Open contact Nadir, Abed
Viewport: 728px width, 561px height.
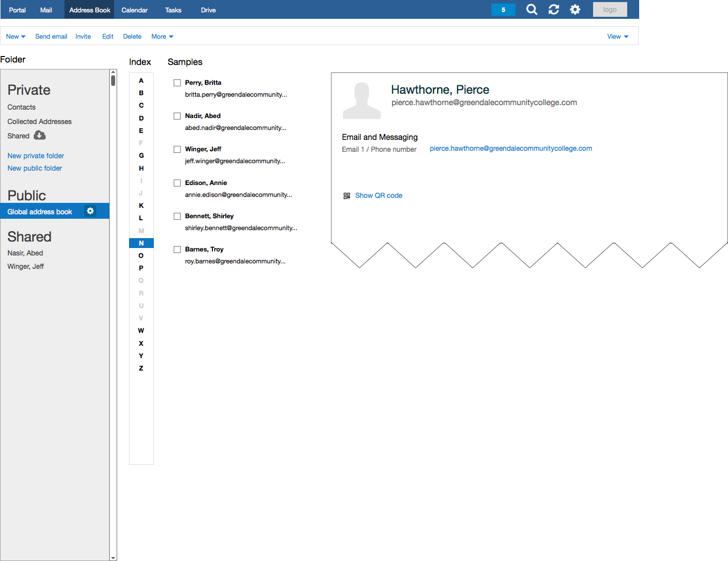(x=202, y=116)
